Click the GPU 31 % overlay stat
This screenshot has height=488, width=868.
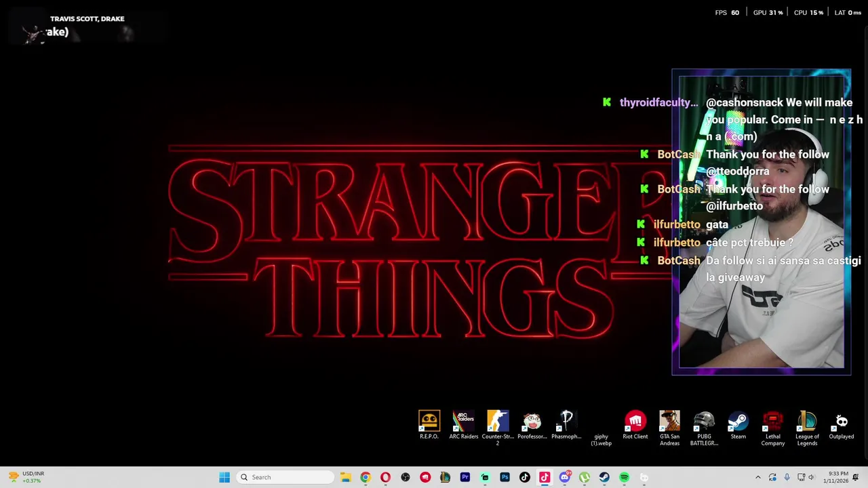pyautogui.click(x=768, y=13)
